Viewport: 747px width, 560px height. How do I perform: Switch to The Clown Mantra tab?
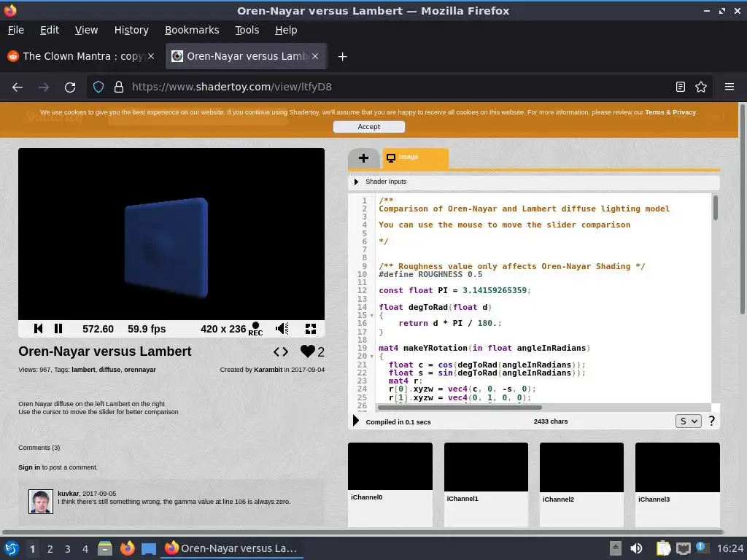pos(81,56)
